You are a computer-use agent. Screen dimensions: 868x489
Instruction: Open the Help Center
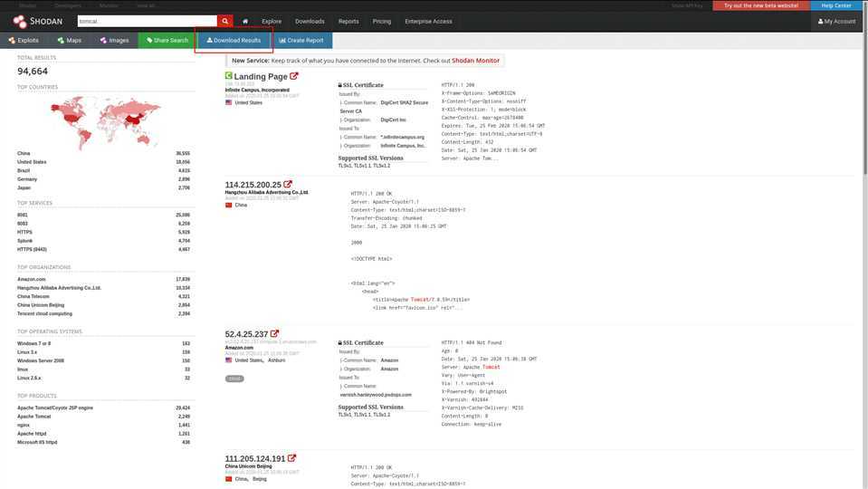click(836, 5)
